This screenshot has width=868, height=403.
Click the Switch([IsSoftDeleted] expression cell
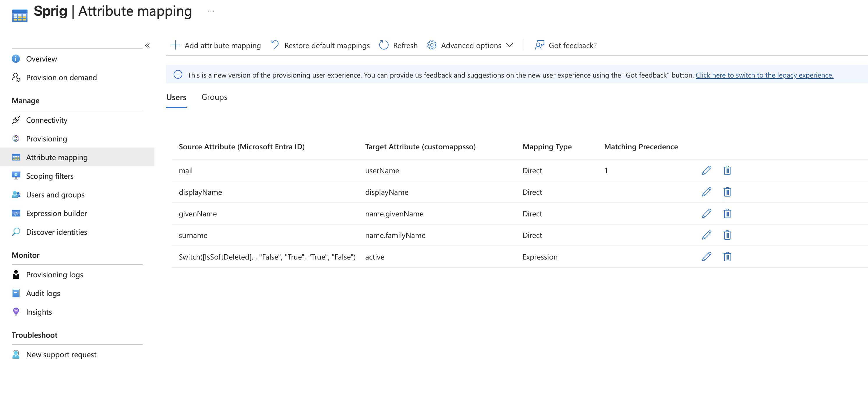[267, 257]
